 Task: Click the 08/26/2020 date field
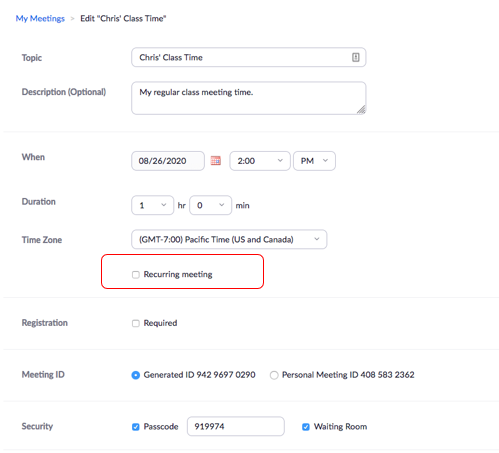(168, 161)
